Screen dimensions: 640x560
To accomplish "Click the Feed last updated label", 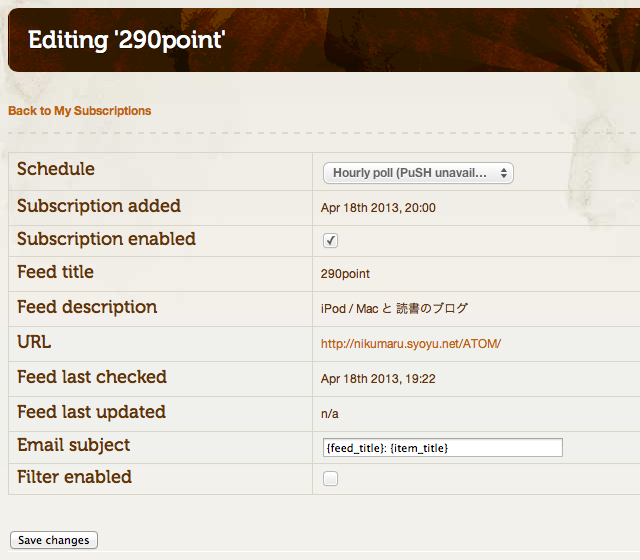I will pyautogui.click(x=91, y=412).
